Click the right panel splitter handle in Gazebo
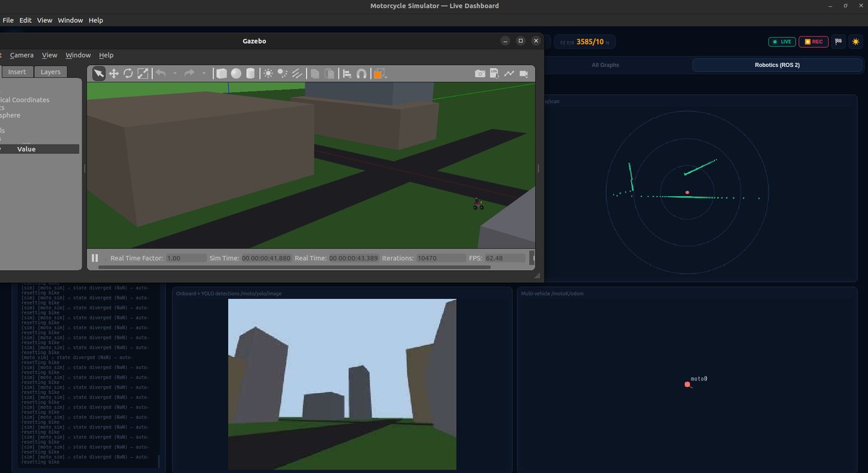 click(x=538, y=169)
